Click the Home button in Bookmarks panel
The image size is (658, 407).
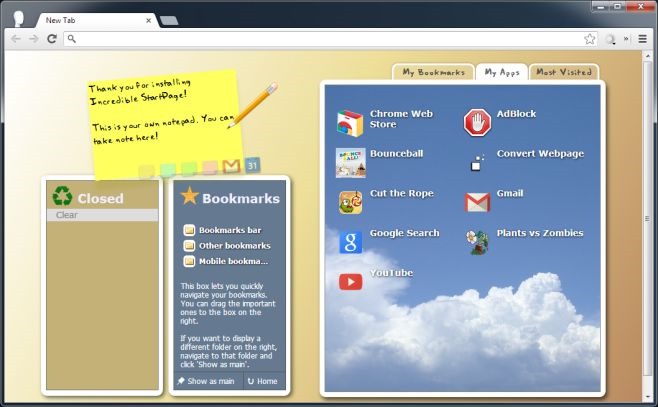click(x=264, y=381)
